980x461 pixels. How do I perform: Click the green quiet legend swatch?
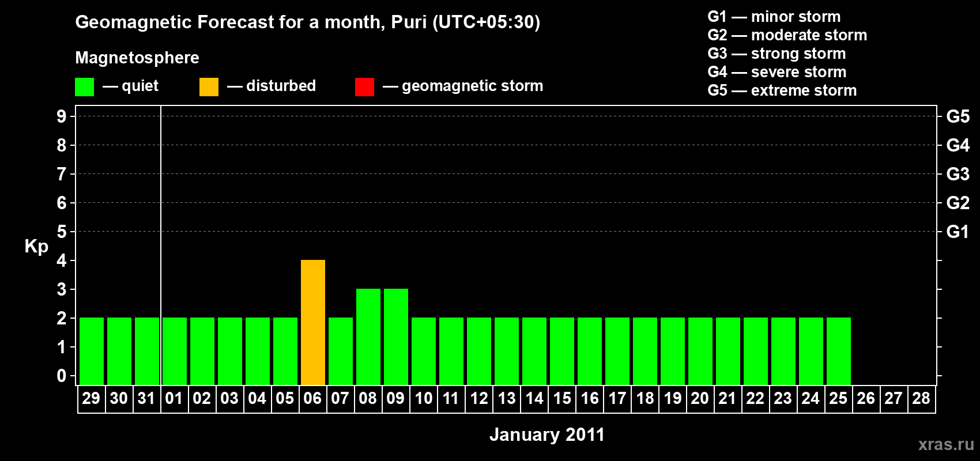tap(84, 87)
